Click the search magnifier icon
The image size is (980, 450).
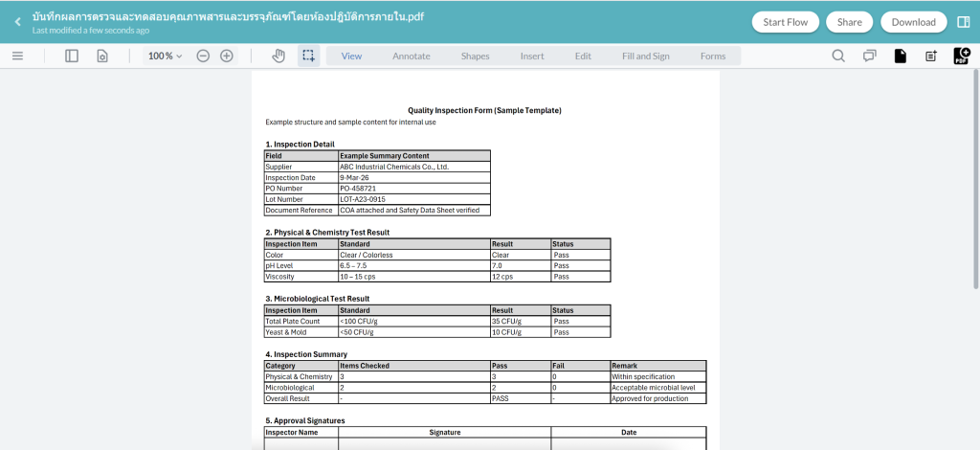tap(838, 56)
